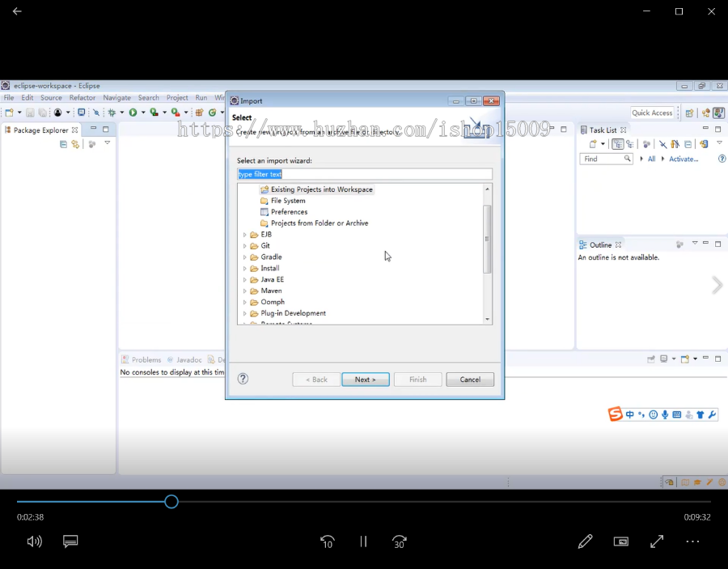
Task: Open the Refactor menu in Eclipse
Action: click(82, 98)
